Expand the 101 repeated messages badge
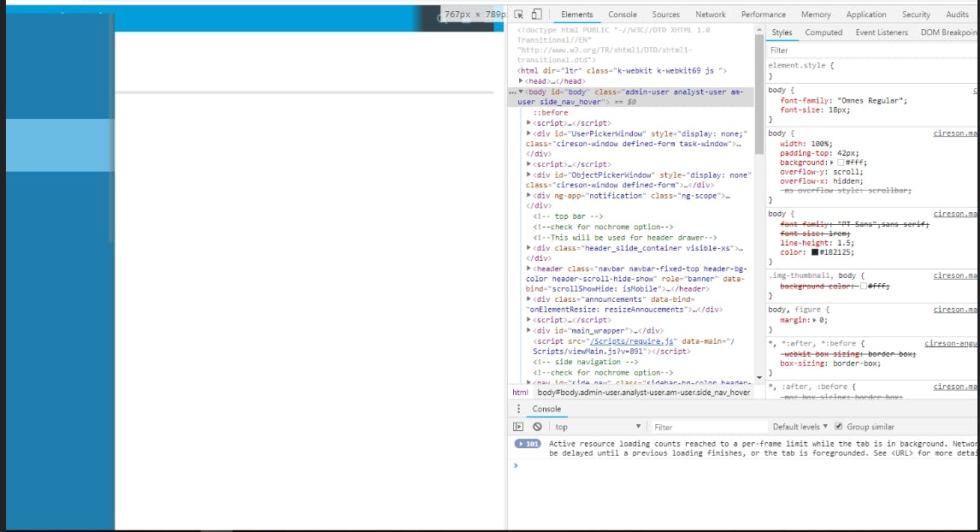Viewport: 980px width, 532px height. pos(528,444)
